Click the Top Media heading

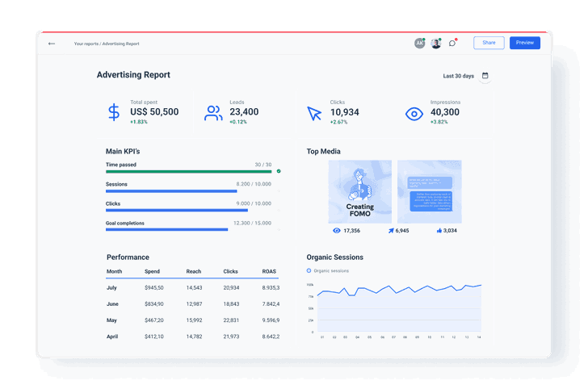(324, 152)
